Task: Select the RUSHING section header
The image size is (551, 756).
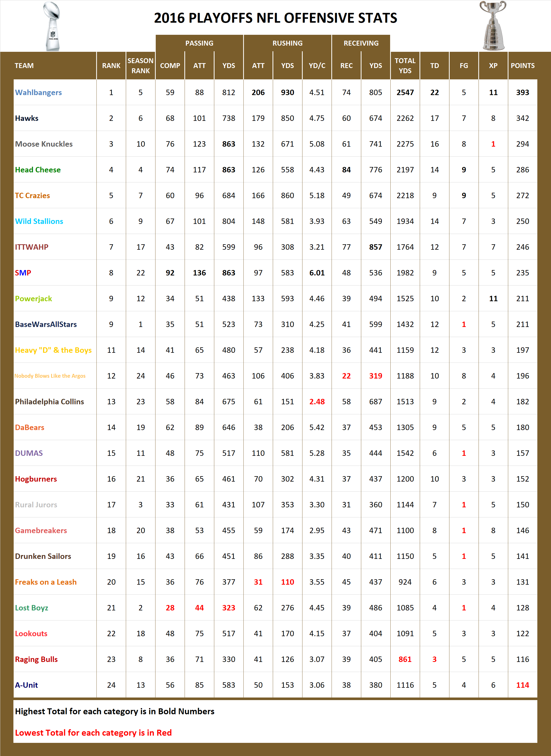Action: coord(287,43)
